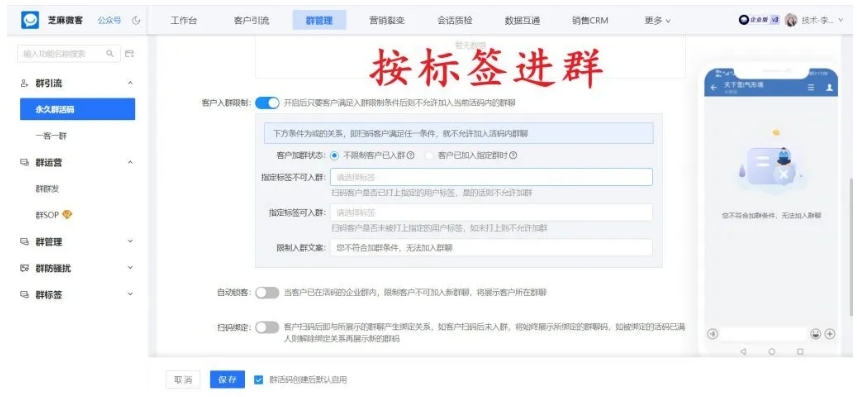Toggle dark mode moon icon
857x397 pixels.
pyautogui.click(x=136, y=20)
